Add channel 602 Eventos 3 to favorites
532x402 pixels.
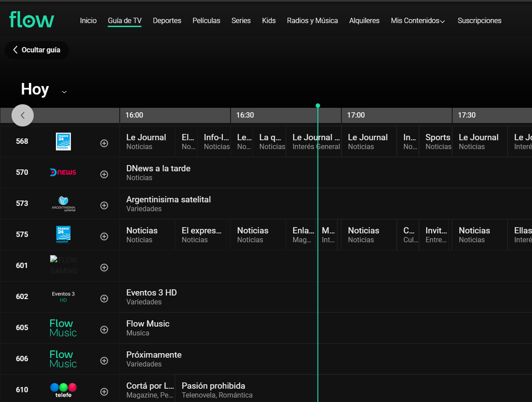coord(104,299)
